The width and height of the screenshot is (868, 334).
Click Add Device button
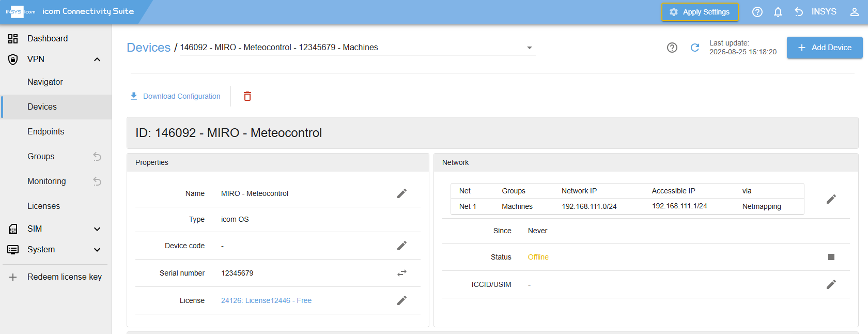825,48
